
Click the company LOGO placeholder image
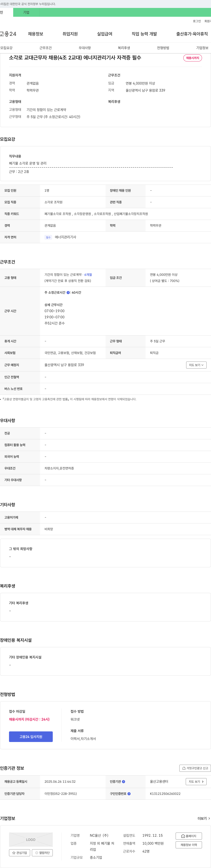point(31,840)
